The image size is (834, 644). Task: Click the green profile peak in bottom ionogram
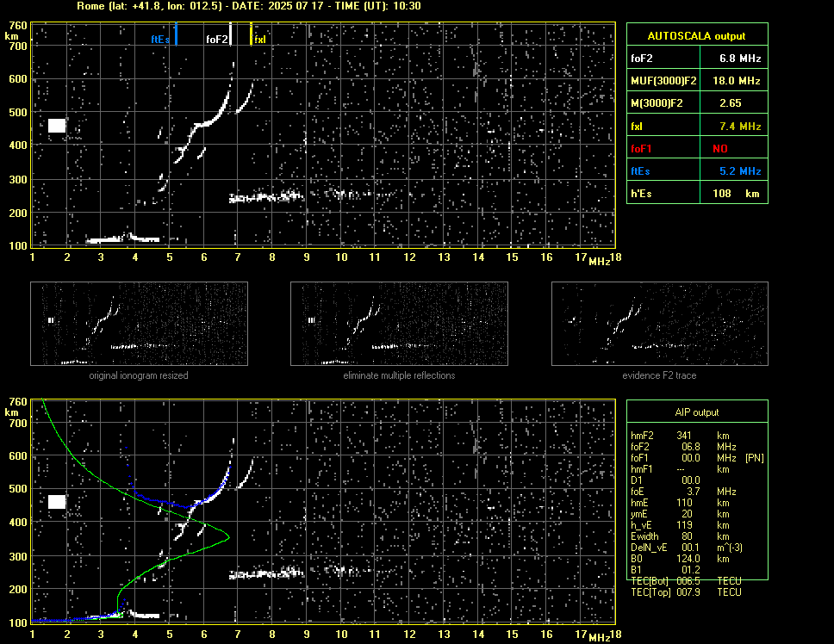(227, 537)
